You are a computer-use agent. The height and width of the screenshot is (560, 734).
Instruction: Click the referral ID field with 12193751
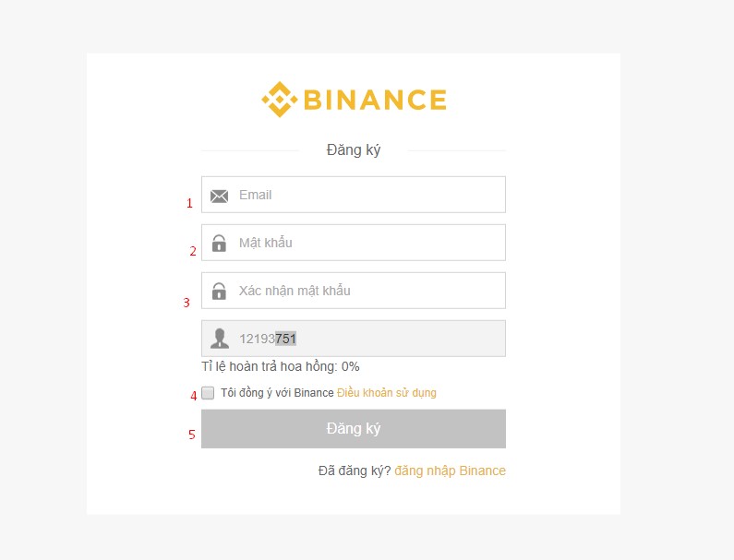coord(354,339)
